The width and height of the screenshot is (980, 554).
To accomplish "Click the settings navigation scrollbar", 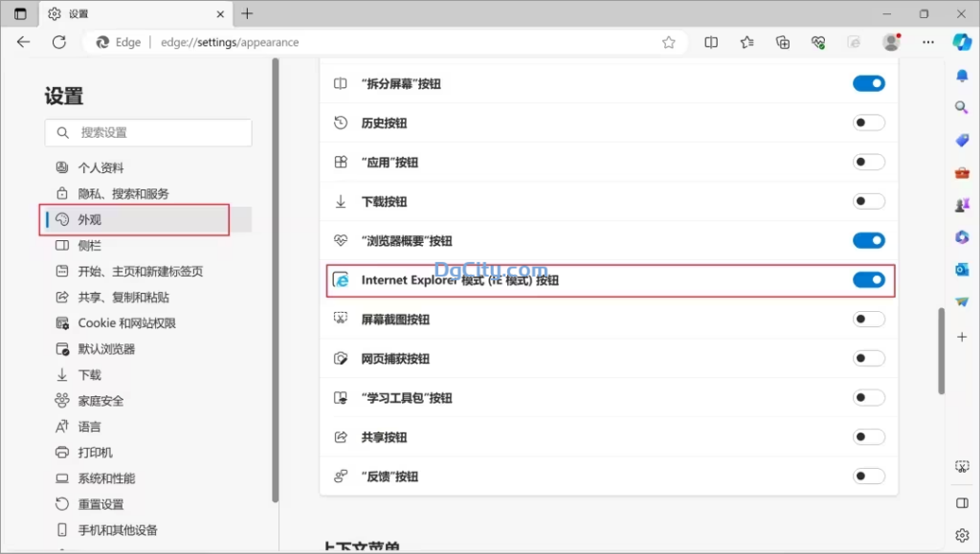I will pos(275,279).
